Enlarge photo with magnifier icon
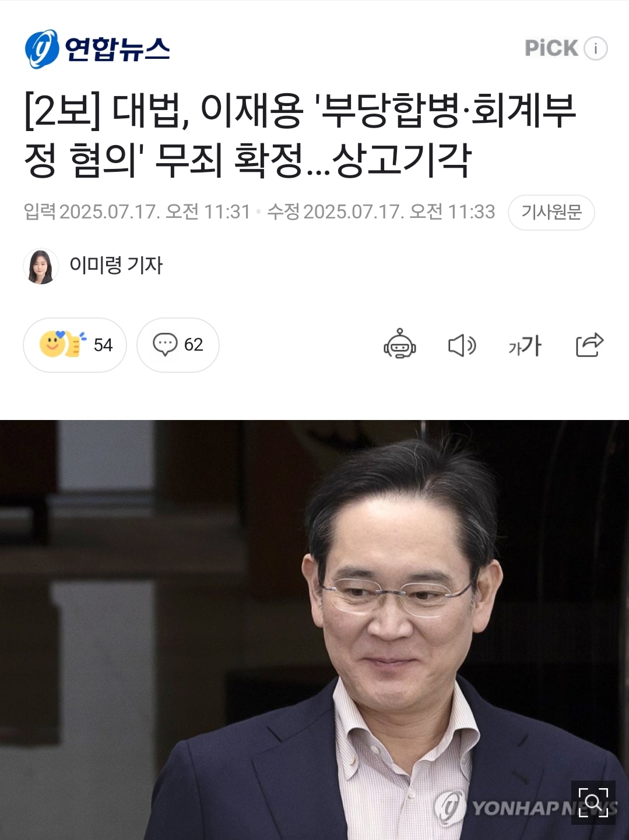Image resolution: width=629 pixels, height=840 pixels. pos(593,803)
